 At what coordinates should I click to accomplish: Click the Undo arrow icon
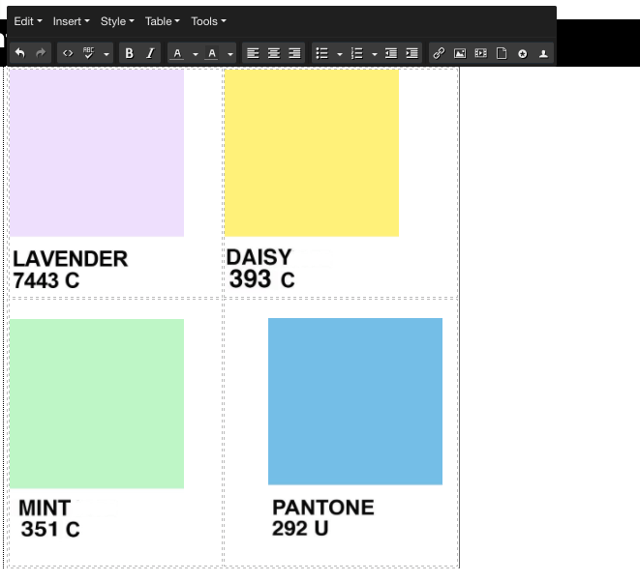(20, 53)
